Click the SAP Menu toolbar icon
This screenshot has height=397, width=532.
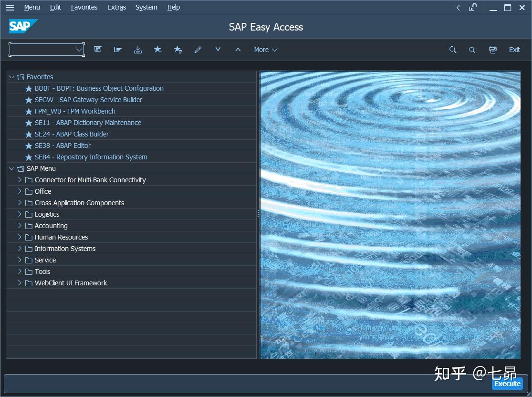pos(118,50)
